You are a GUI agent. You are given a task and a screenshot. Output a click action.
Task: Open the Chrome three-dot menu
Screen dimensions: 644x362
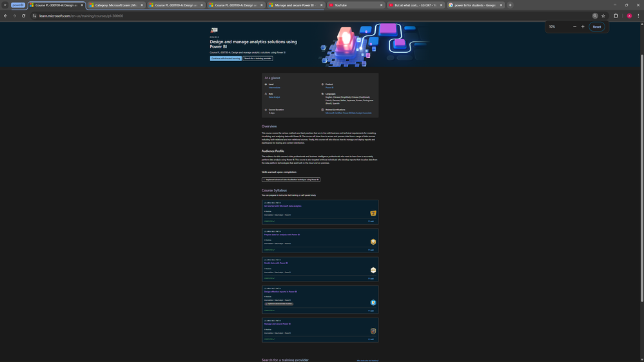638,16
